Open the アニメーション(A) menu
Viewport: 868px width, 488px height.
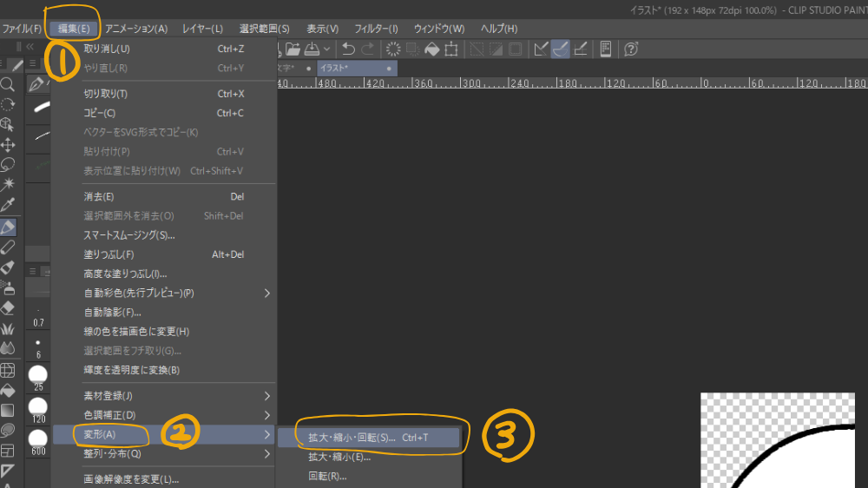[136, 29]
